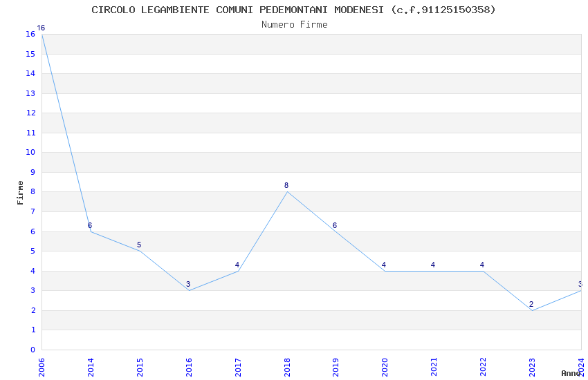Click the y-axis tick value 10
588x380 pixels.
(30, 153)
